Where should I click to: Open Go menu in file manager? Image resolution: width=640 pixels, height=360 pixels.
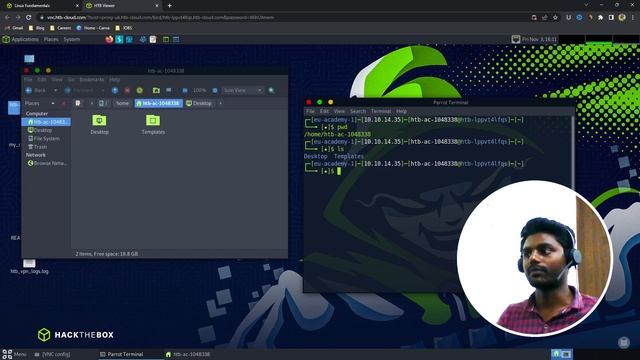pyautogui.click(x=71, y=80)
